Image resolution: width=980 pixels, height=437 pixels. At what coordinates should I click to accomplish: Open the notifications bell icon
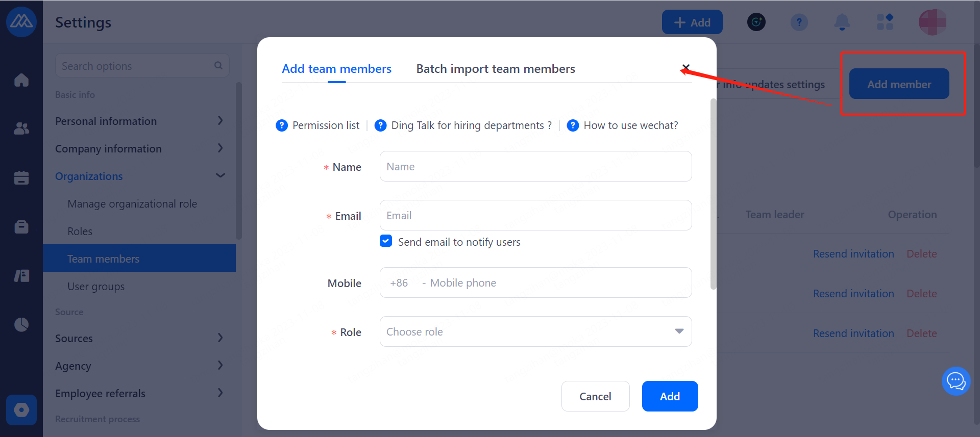[842, 22]
